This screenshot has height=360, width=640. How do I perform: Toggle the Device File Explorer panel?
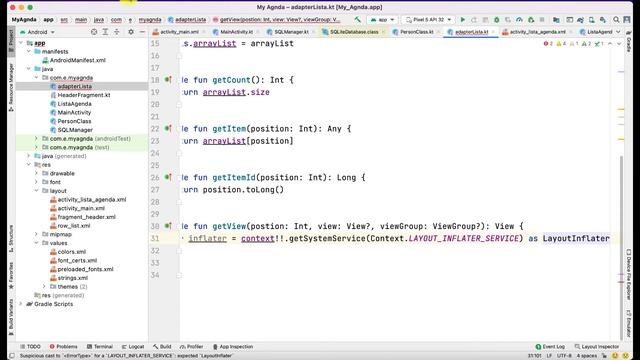tap(629, 274)
